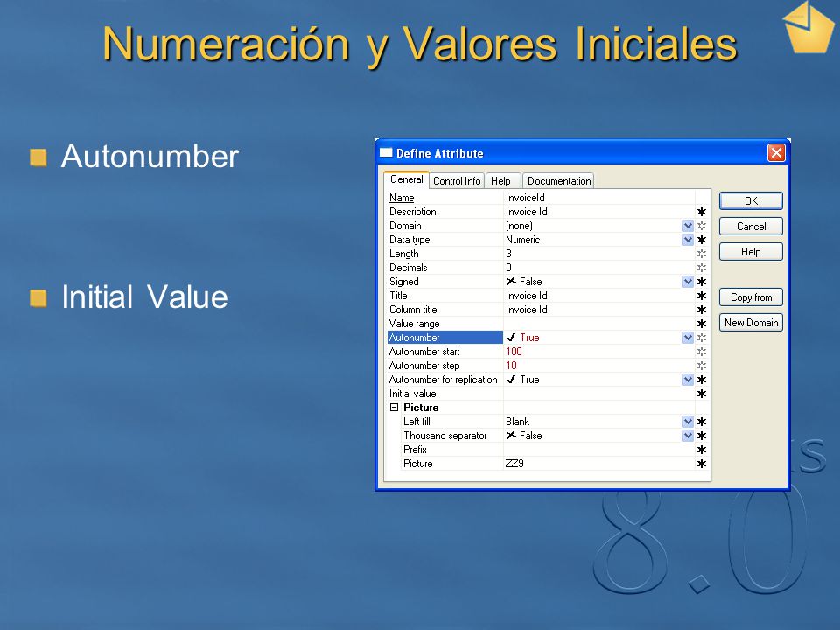The image size is (840, 630).
Task: Click asterisk icon in Description row
Action: pos(701,212)
